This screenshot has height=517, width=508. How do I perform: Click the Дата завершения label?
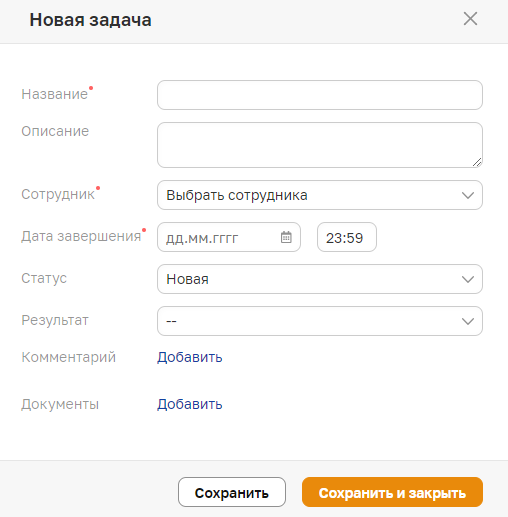[81, 236]
